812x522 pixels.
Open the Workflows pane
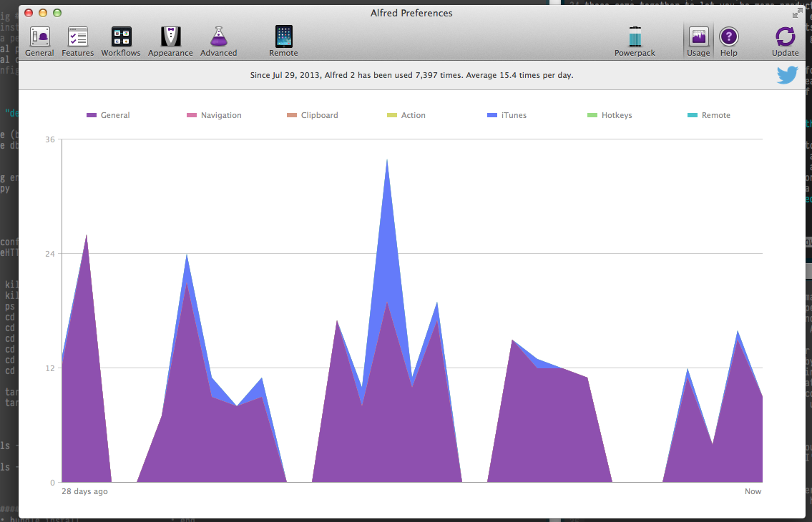coord(121,41)
